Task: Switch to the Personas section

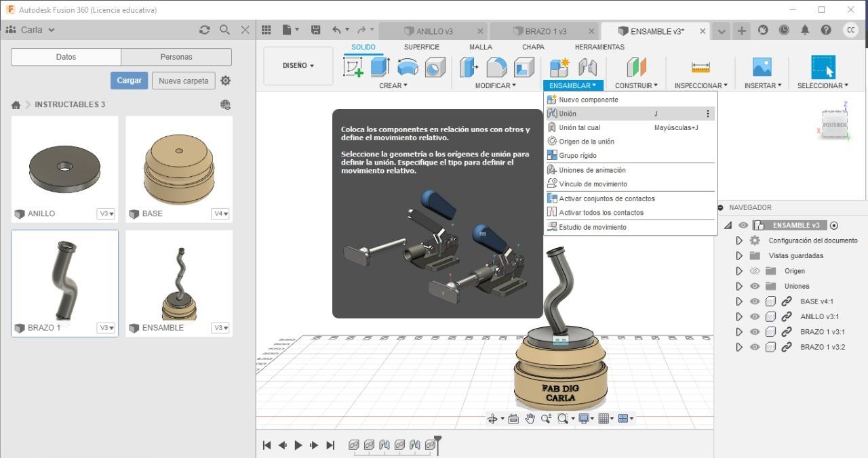Action: point(176,57)
